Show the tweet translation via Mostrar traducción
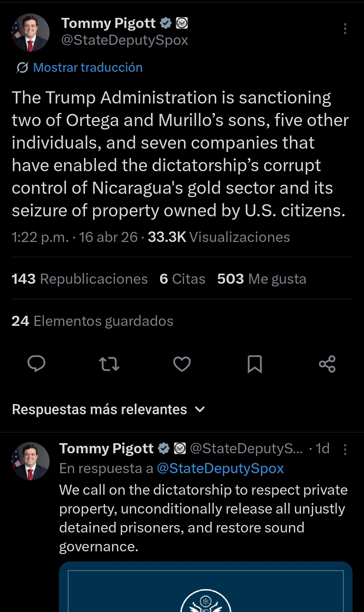The width and height of the screenshot is (364, 612). [x=88, y=68]
